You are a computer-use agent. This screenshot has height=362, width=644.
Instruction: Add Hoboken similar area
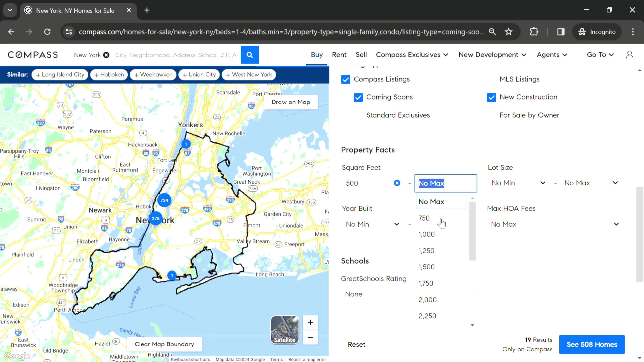pos(109,75)
